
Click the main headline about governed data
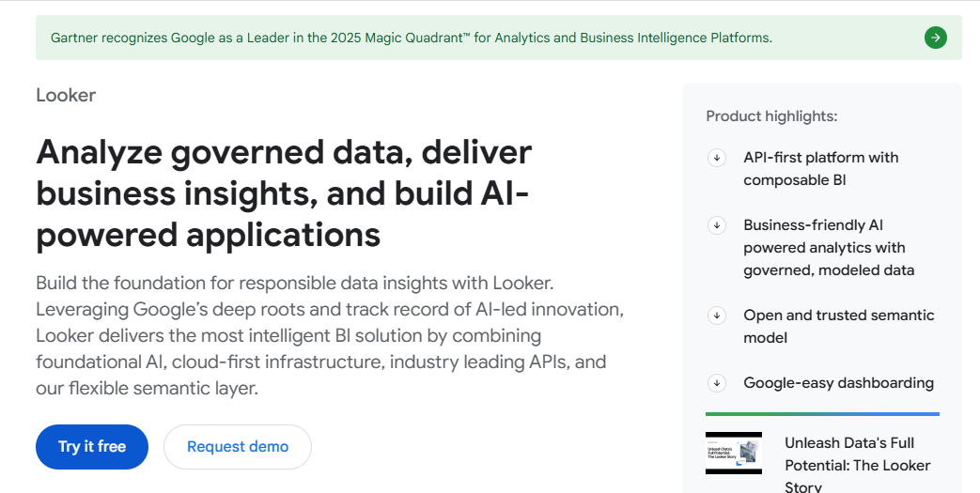click(x=284, y=193)
